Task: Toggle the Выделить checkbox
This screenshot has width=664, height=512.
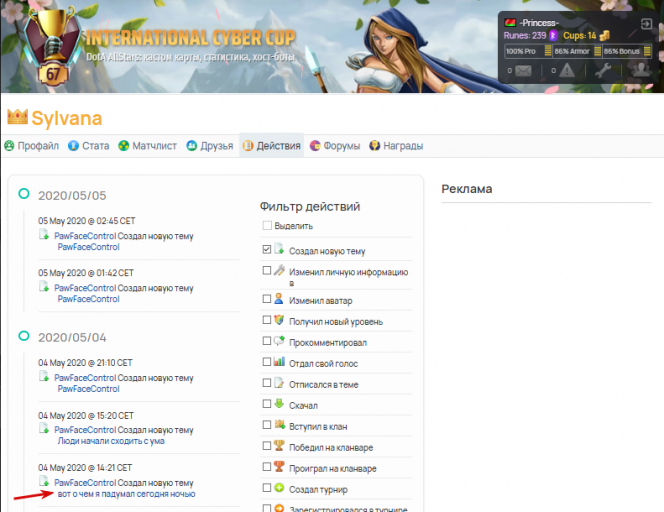Action: 267,225
